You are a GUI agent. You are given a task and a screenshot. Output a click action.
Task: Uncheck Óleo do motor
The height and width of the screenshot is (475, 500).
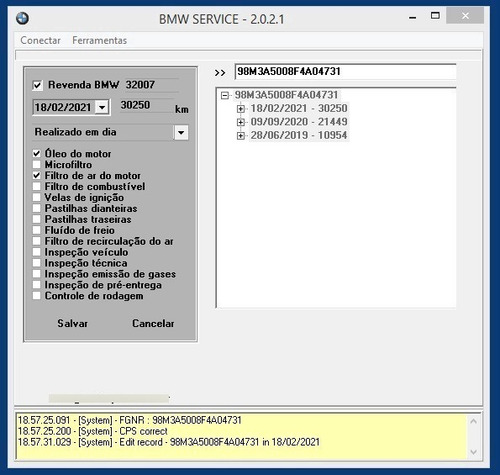point(36,154)
